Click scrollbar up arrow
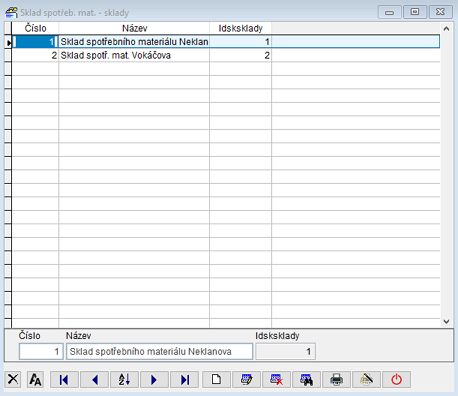458x396 pixels. tap(446, 29)
